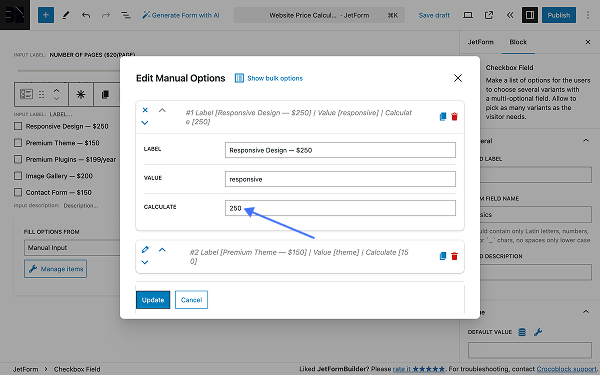600x375 pixels.
Task: Open the laptop preview device icon
Action: pos(468,15)
